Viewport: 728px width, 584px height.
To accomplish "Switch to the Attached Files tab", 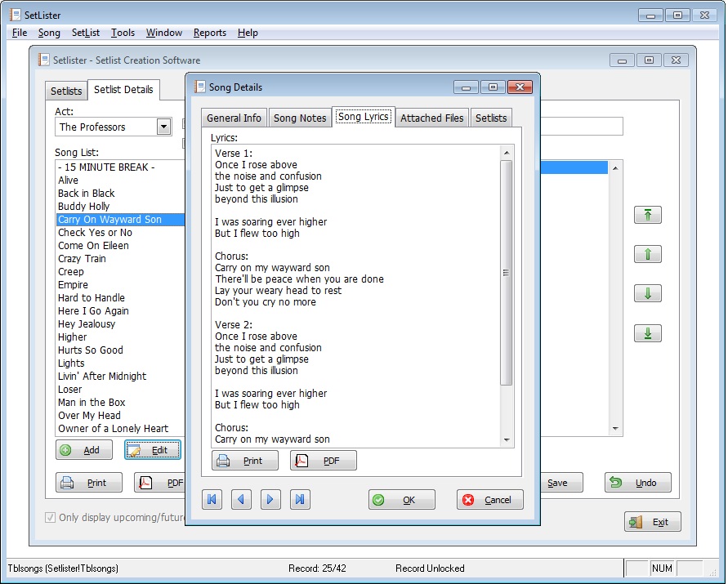I will coord(431,118).
